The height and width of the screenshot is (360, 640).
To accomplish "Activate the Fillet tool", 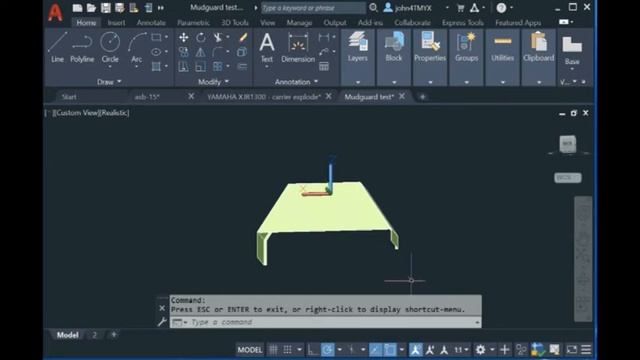I will [218, 52].
